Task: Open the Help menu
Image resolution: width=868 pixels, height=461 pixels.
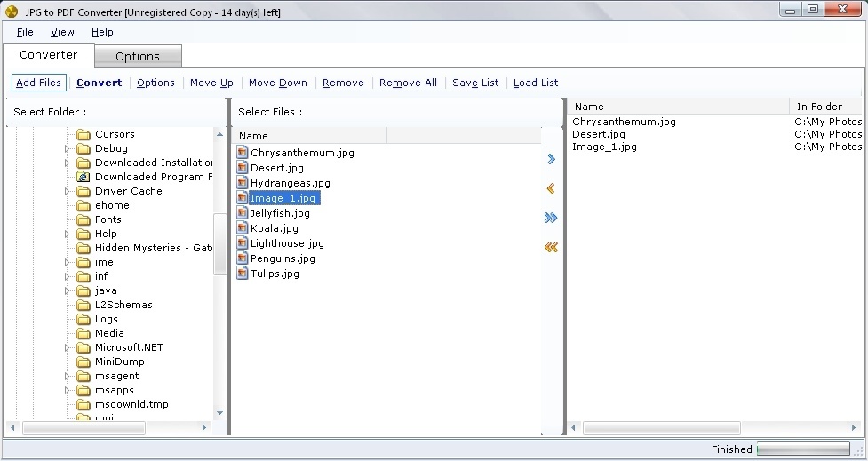Action: (102, 32)
